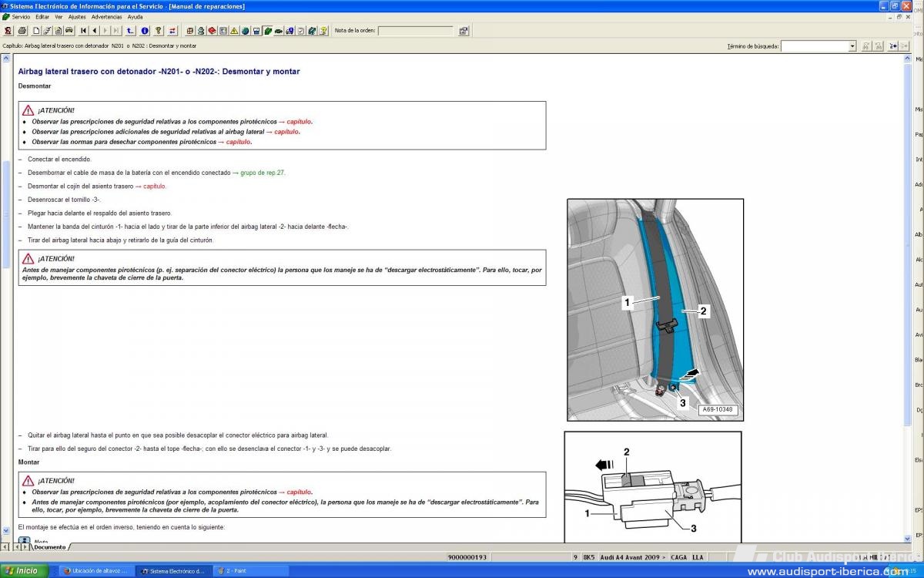The image size is (924, 578).
Task: Click the printer icon in the toolbar
Action: [22, 31]
